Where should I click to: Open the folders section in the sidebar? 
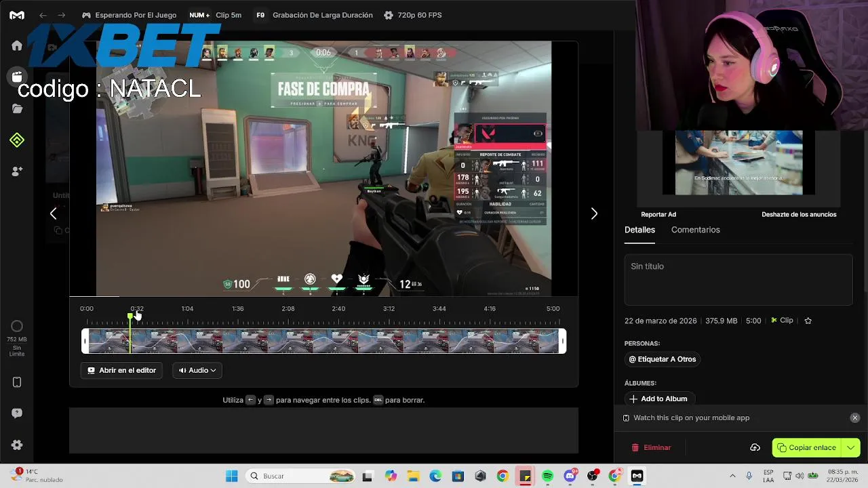point(17,108)
